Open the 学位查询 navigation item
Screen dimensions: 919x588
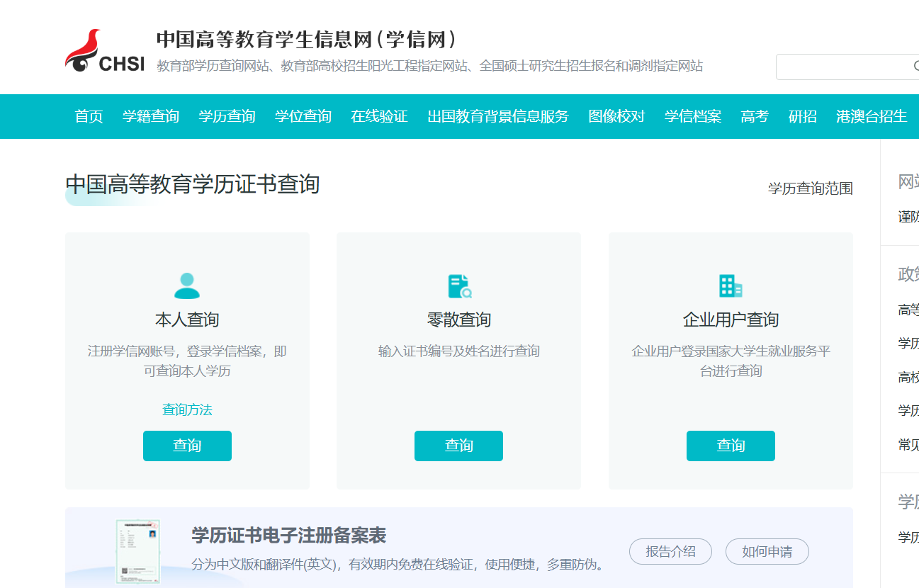pos(303,116)
